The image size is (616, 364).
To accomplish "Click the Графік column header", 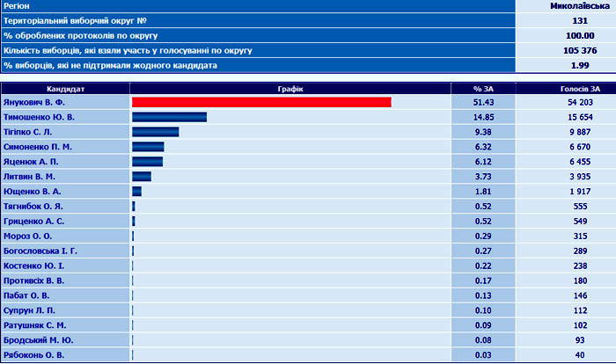I will [290, 88].
